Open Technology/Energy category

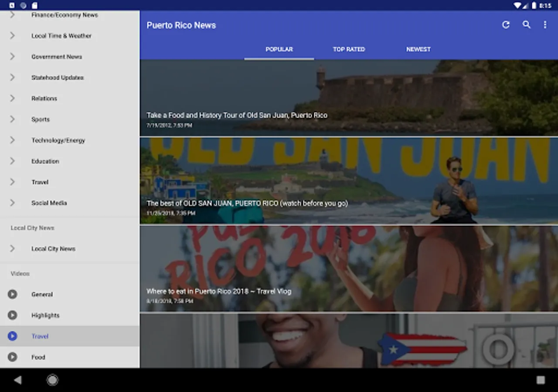pos(70,140)
